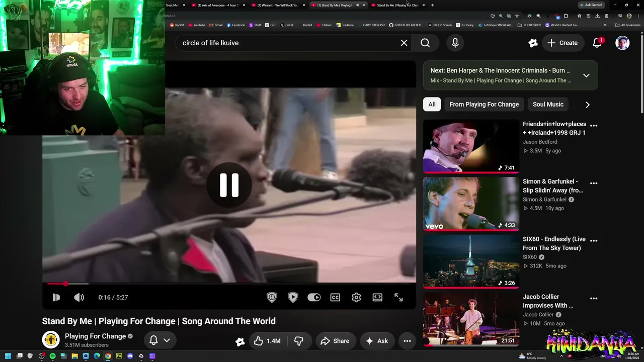Open the All Bookmarks folder
The image size is (644, 362).
(628, 25)
